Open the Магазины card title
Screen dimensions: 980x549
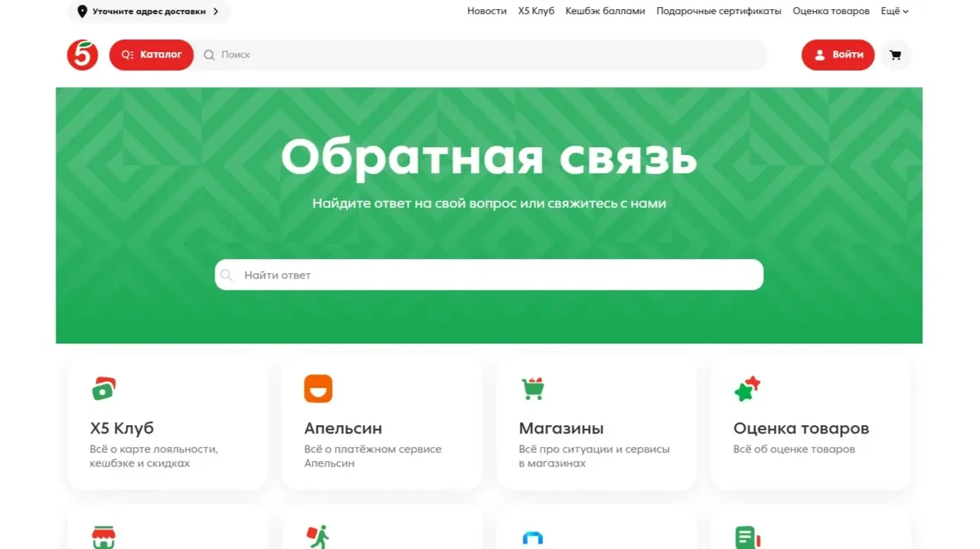point(561,428)
